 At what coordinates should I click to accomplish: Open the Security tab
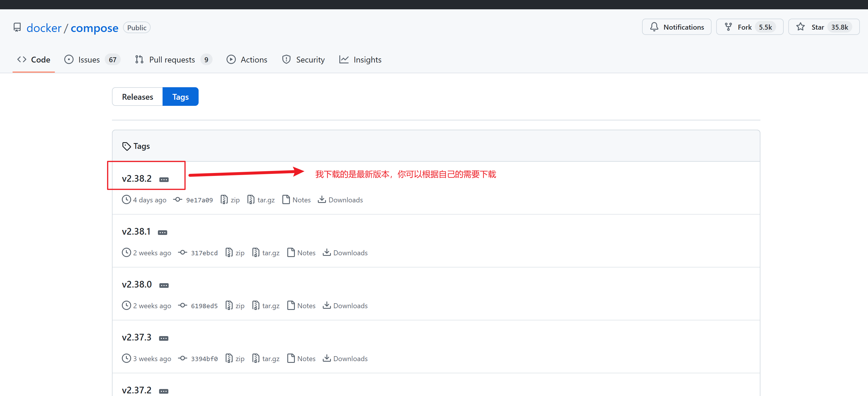pos(303,59)
